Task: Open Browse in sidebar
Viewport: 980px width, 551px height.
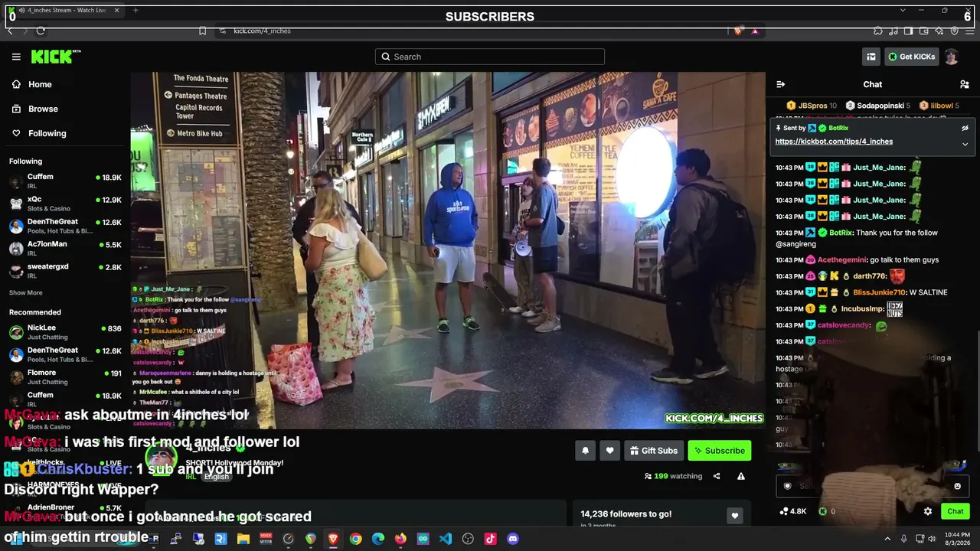Action: coord(43,109)
